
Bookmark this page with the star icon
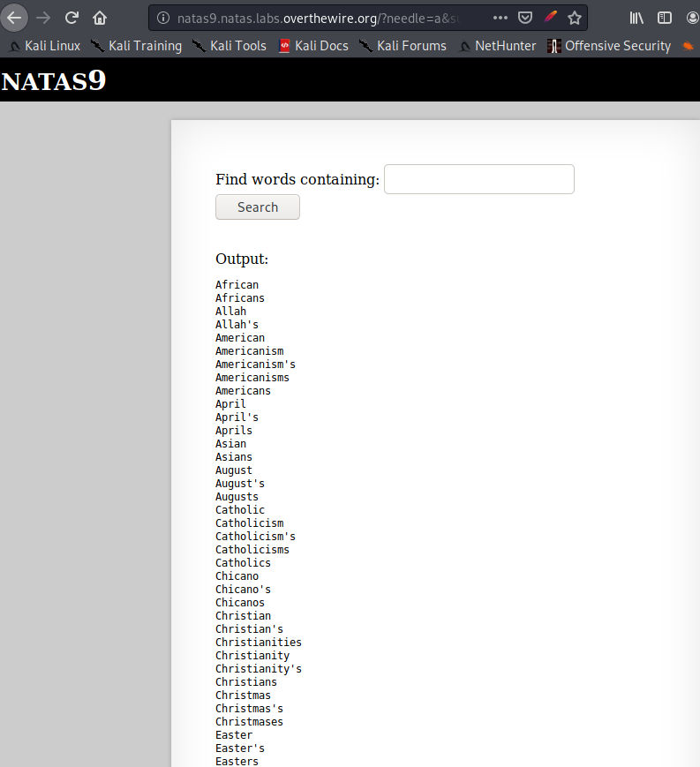pos(575,18)
